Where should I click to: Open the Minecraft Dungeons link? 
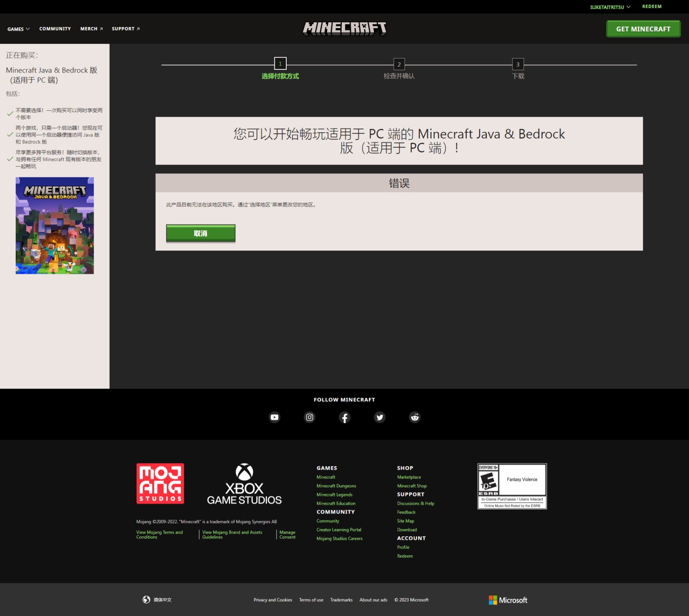point(336,486)
